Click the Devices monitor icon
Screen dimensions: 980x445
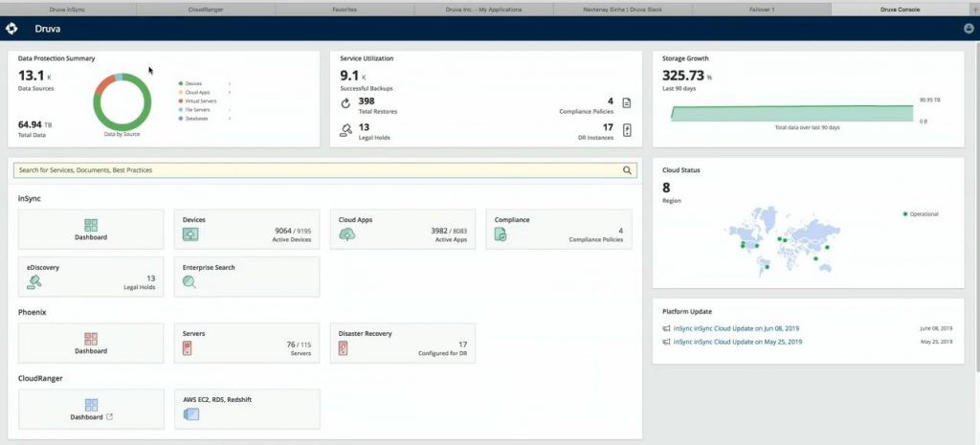click(x=190, y=234)
